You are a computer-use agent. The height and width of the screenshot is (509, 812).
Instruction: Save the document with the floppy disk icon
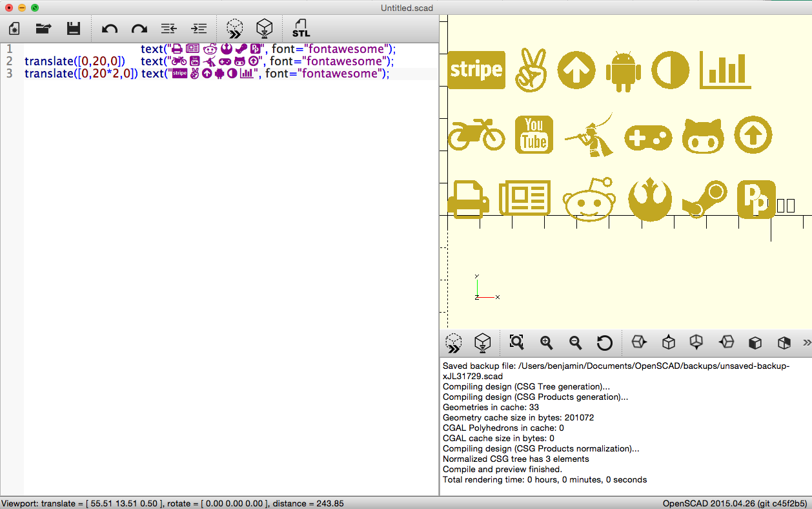click(x=74, y=28)
